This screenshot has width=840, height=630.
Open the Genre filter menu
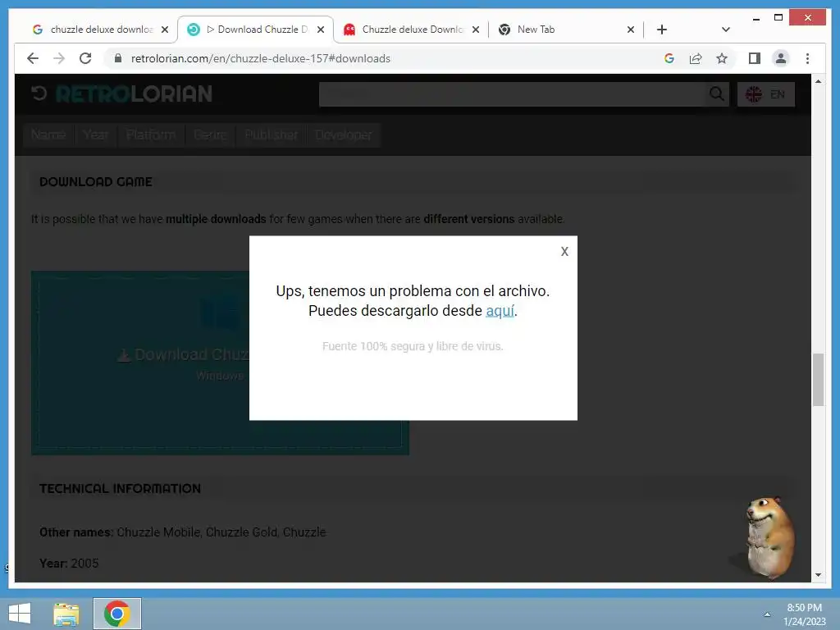(x=210, y=135)
